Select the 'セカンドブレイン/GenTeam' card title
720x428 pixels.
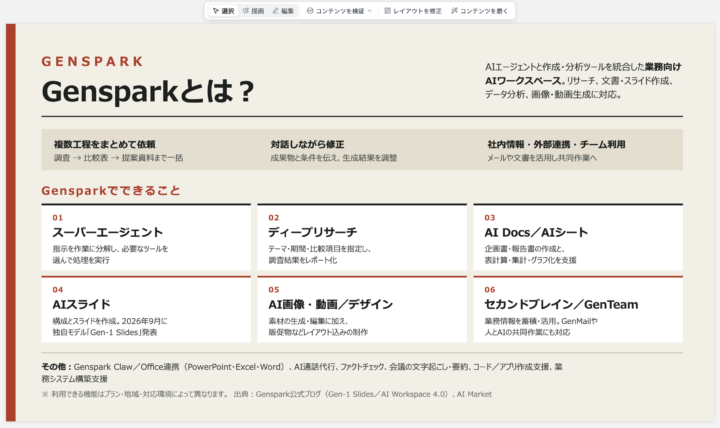pos(561,304)
